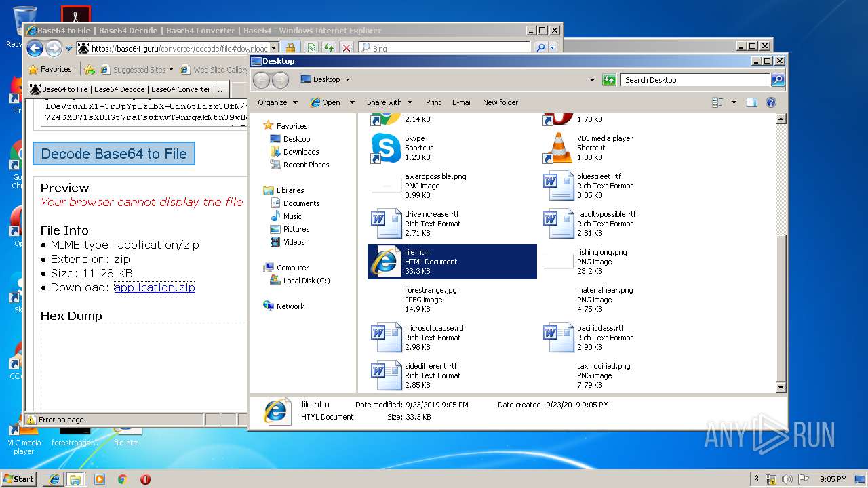This screenshot has width=868, height=488.
Task: Click the volume speaker tray icon
Action: click(x=787, y=479)
